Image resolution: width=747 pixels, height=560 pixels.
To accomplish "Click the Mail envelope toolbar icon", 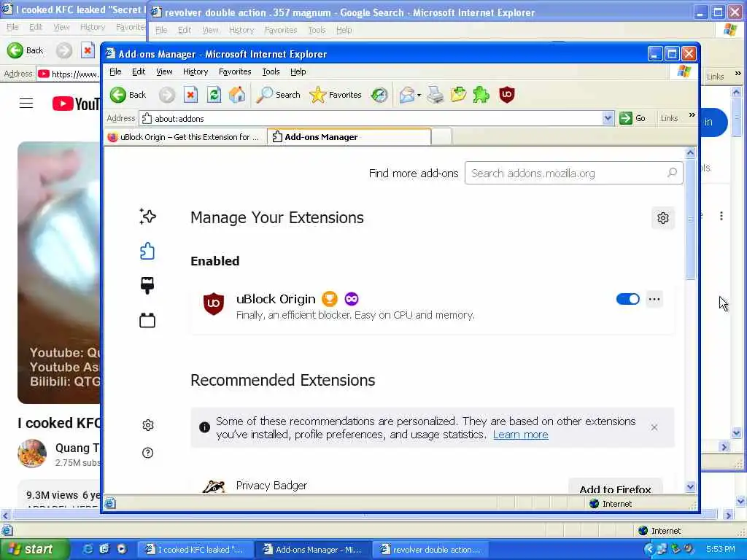I will tap(407, 95).
